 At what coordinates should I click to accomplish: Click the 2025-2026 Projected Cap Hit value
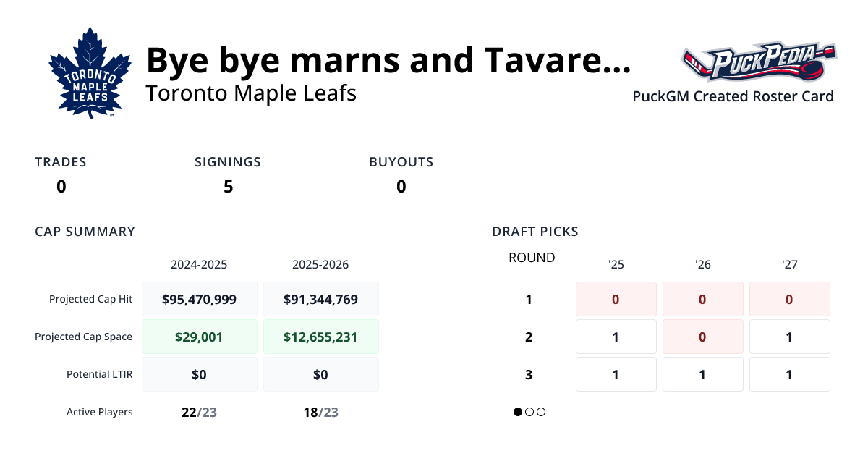click(320, 299)
